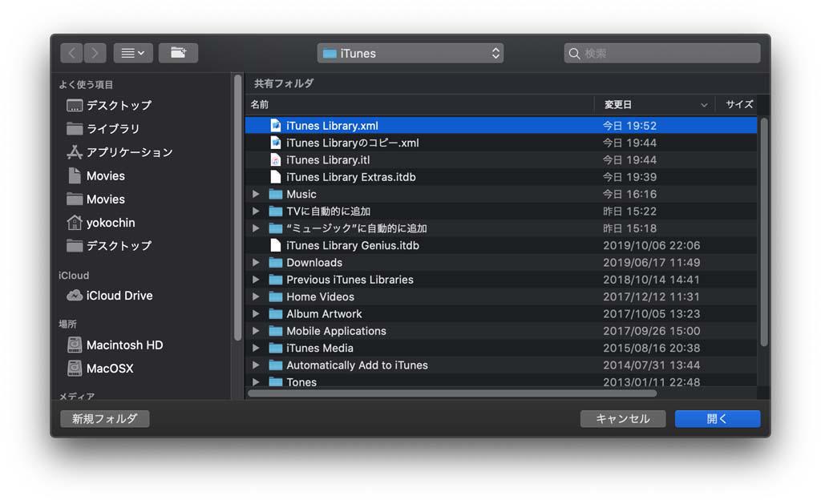Select the Downloads folder icon

click(x=276, y=263)
